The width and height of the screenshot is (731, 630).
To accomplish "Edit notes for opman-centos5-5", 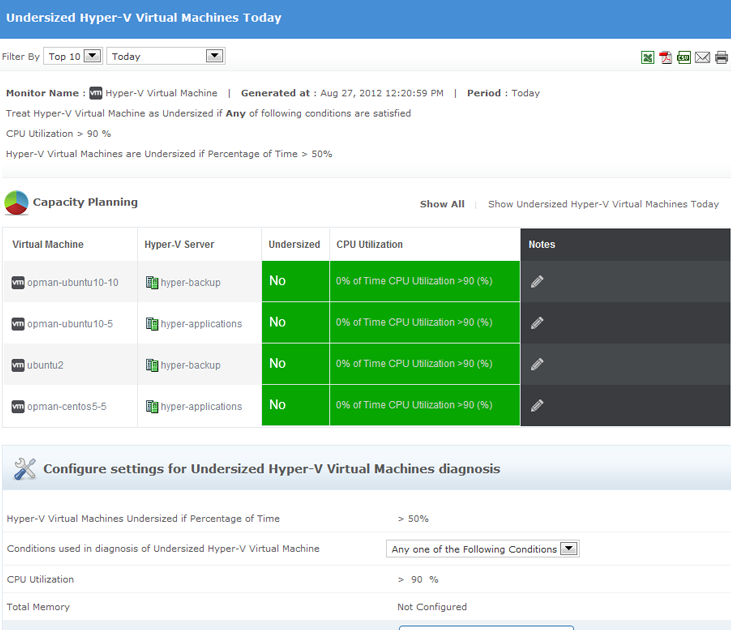I will [537, 405].
